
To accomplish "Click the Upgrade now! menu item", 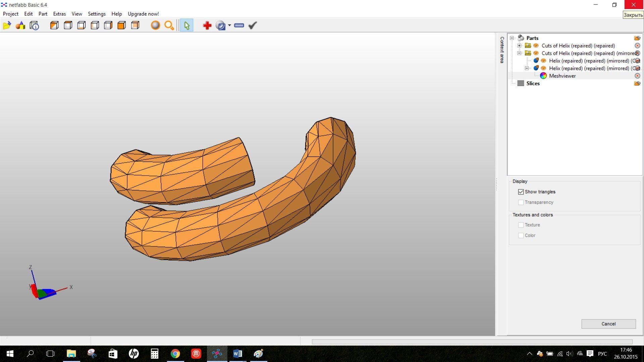I will 143,14.
